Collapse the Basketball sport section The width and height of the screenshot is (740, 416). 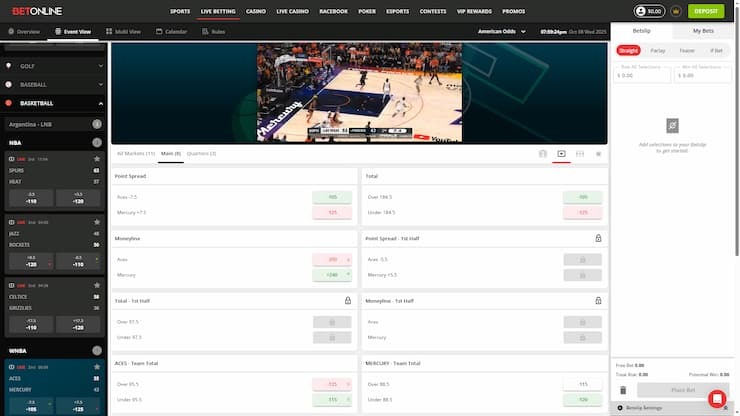click(100, 103)
